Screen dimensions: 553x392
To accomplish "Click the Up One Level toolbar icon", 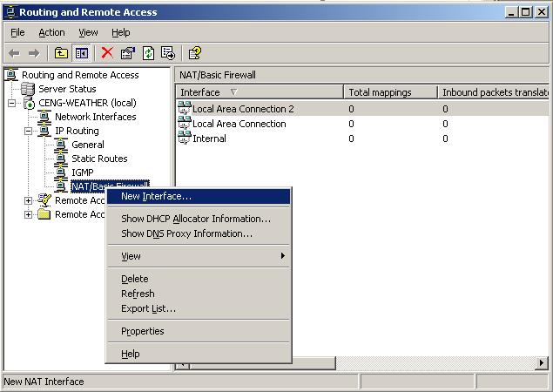I will click(62, 53).
